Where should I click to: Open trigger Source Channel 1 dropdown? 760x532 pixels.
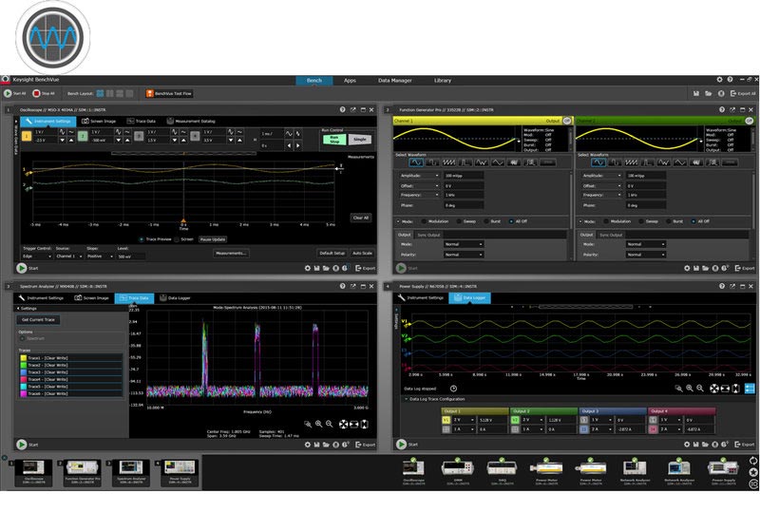pyautogui.click(x=69, y=256)
